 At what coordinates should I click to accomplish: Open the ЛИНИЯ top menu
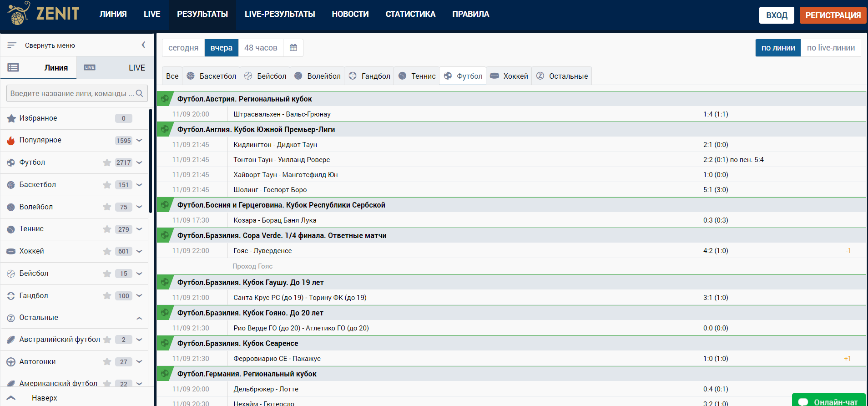tap(113, 14)
